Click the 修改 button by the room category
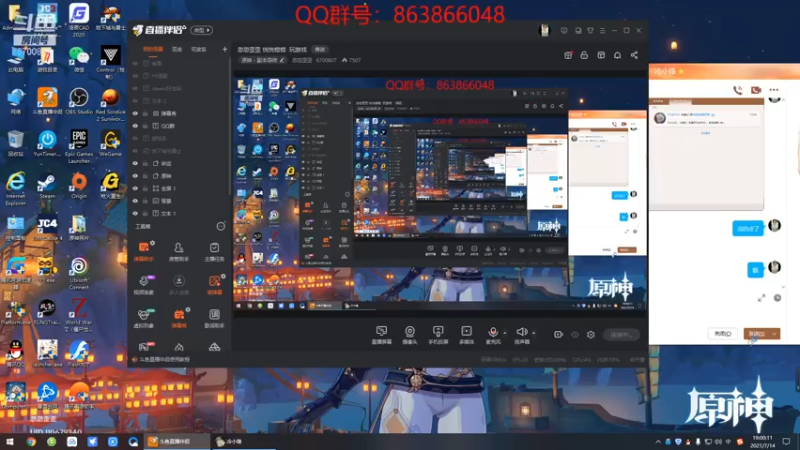Image resolution: width=800 pixels, height=450 pixels. pos(320,49)
